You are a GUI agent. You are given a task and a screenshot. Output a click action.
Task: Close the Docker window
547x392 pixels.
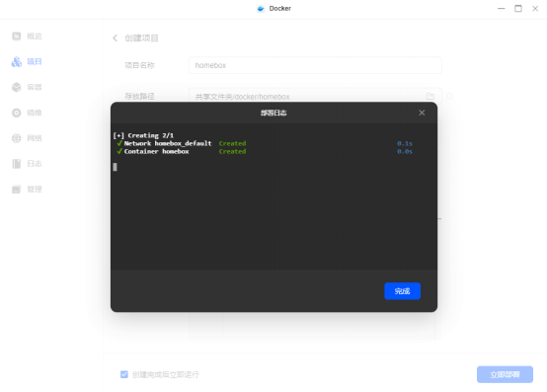pos(535,8)
